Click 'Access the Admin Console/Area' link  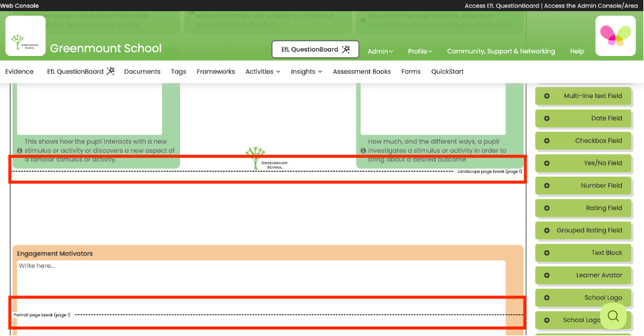pyautogui.click(x=591, y=6)
